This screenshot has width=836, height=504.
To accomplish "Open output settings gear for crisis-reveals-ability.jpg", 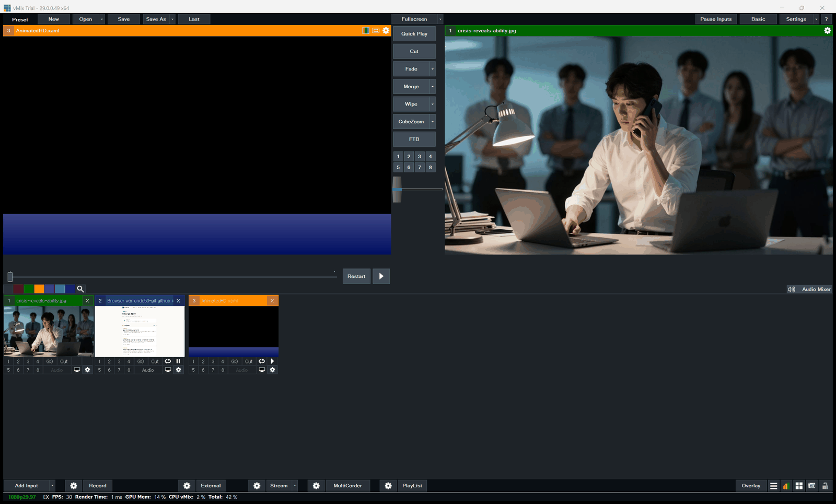I will [827, 30].
